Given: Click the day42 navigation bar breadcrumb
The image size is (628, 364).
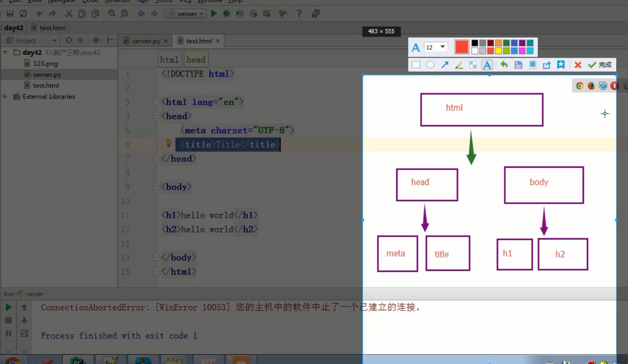Looking at the screenshot, I should click(x=14, y=28).
